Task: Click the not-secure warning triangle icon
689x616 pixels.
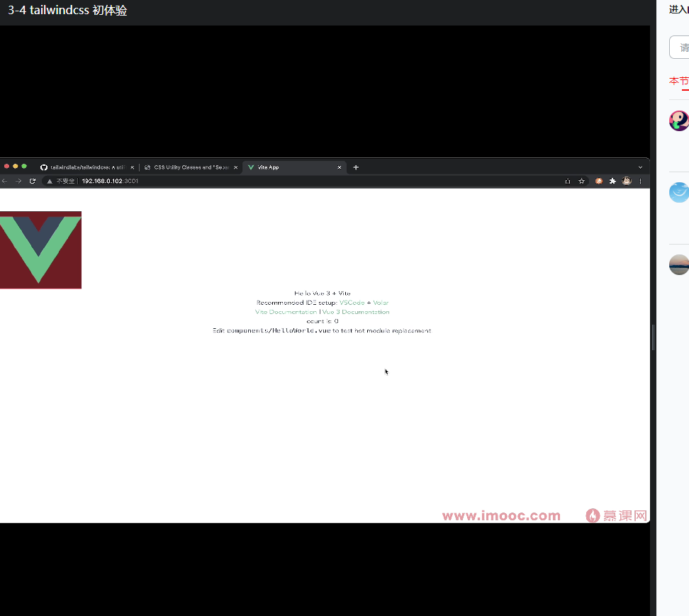Action: click(50, 181)
